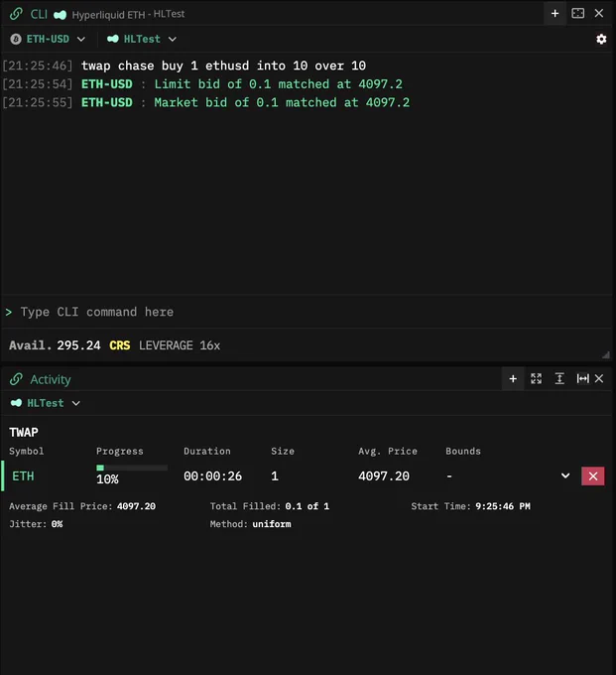616x675 pixels.
Task: Click the Duration value 00:00:26
Action: click(212, 476)
